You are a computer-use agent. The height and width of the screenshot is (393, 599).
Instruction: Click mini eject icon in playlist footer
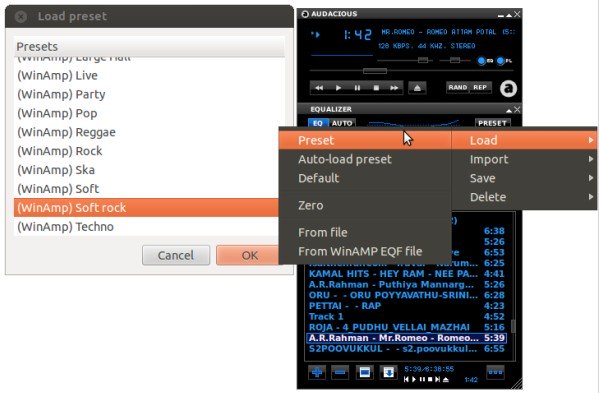click(446, 379)
